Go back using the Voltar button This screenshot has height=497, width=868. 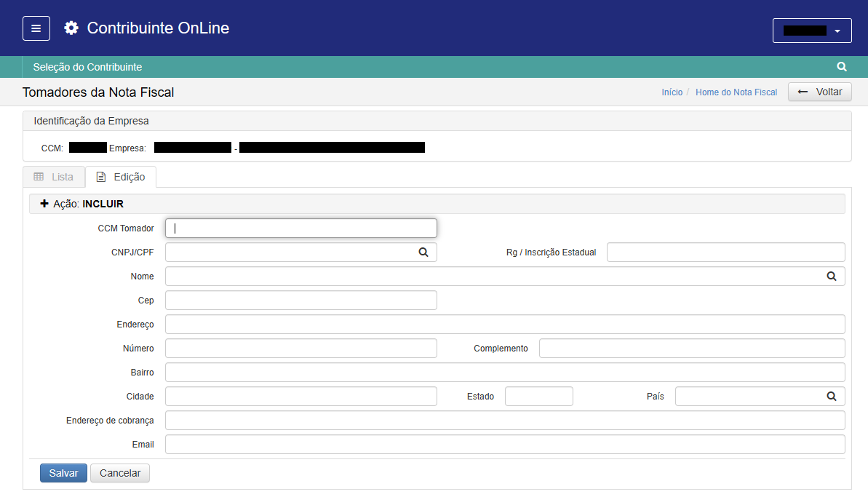[x=819, y=92]
